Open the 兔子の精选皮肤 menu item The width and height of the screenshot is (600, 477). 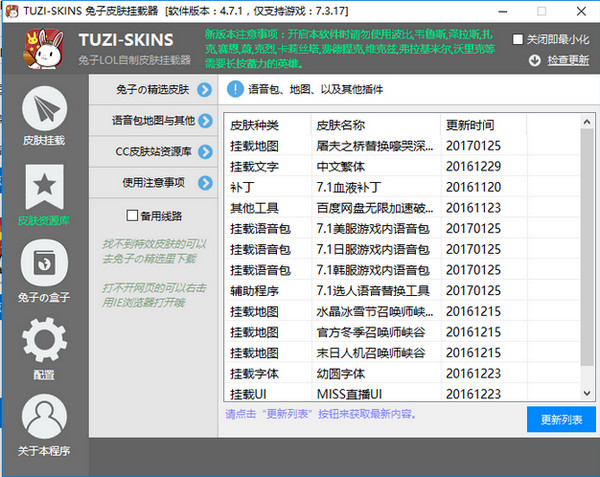[153, 90]
